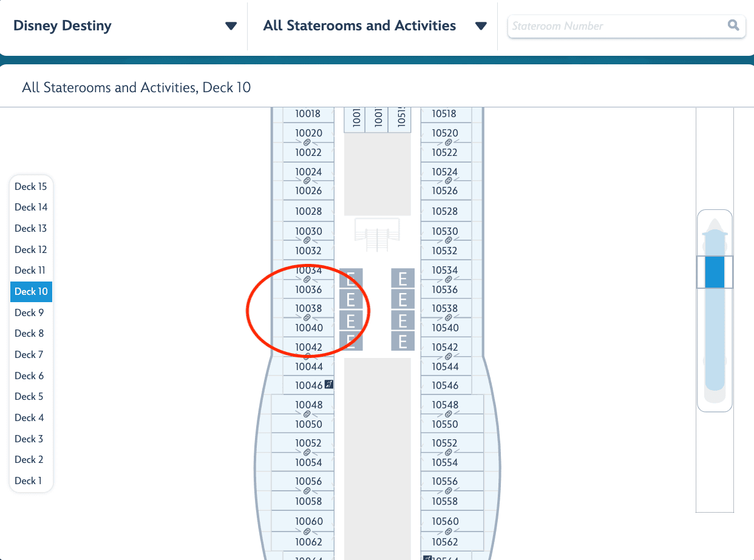Click connecting-room icon between 10020 and 10022
Screen dimensions: 754x560
click(x=307, y=143)
